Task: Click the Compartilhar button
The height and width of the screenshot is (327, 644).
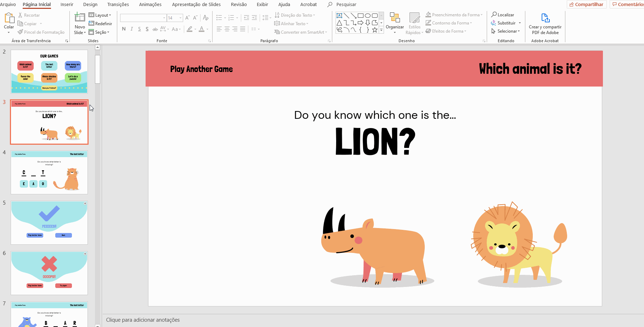Action: [x=587, y=4]
